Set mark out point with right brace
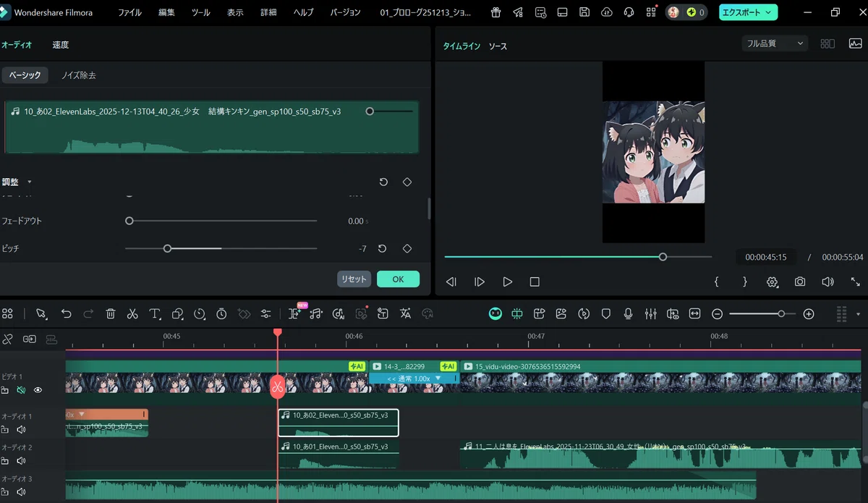Image resolution: width=868 pixels, height=503 pixels. click(745, 282)
